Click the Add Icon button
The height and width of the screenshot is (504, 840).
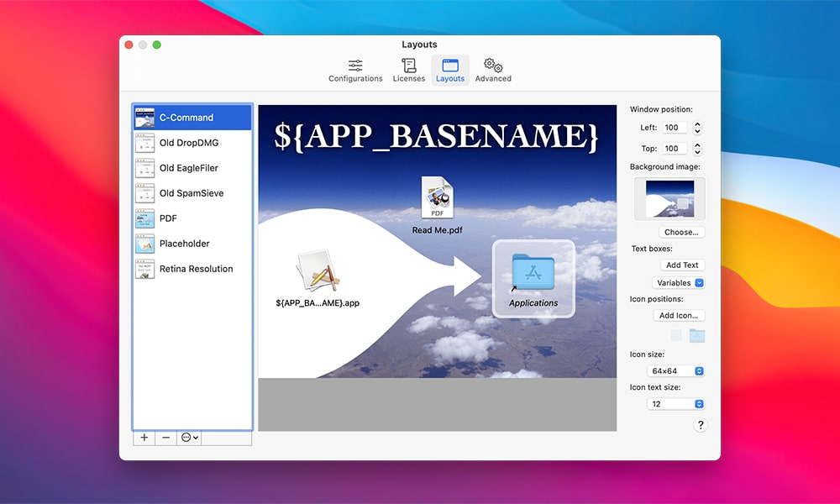click(x=679, y=315)
